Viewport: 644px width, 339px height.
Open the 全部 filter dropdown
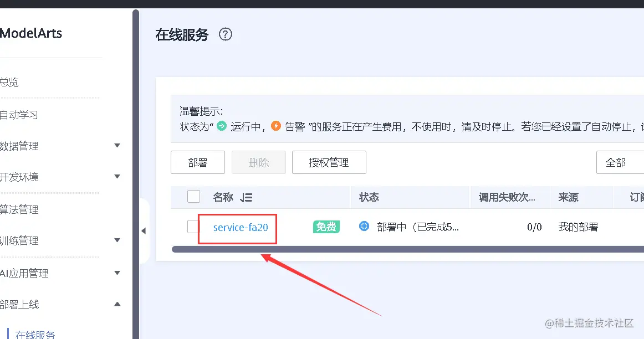620,162
